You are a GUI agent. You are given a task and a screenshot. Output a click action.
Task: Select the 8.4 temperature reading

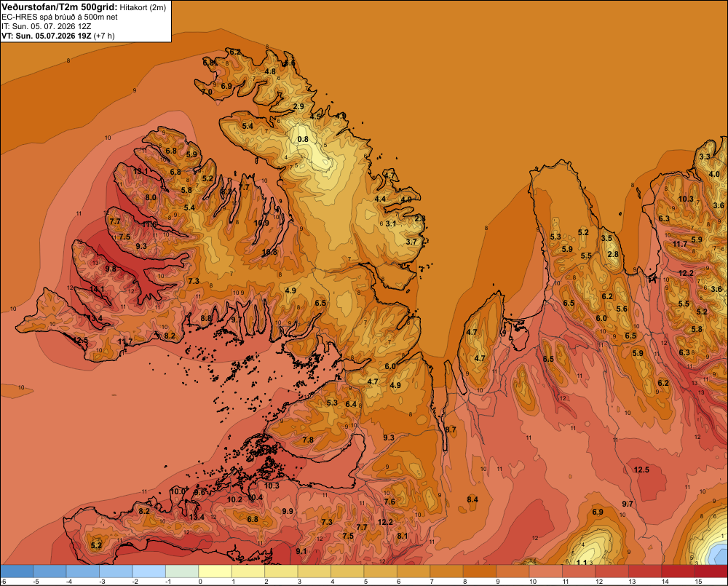[472, 499]
